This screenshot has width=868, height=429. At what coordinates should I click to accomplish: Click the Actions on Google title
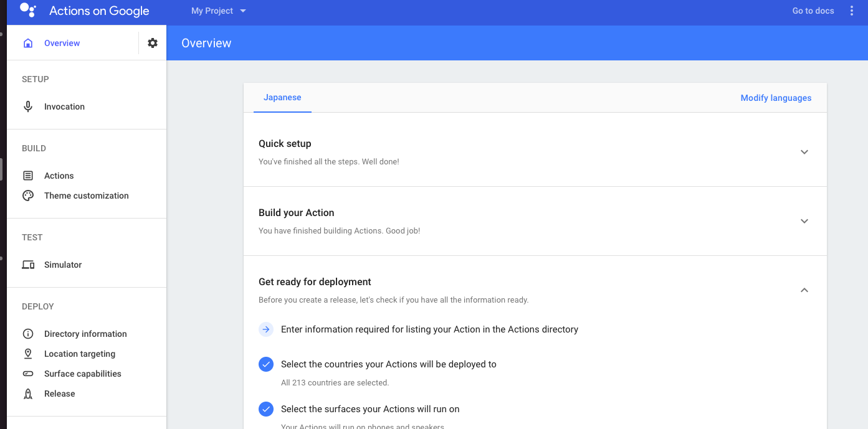[99, 11]
